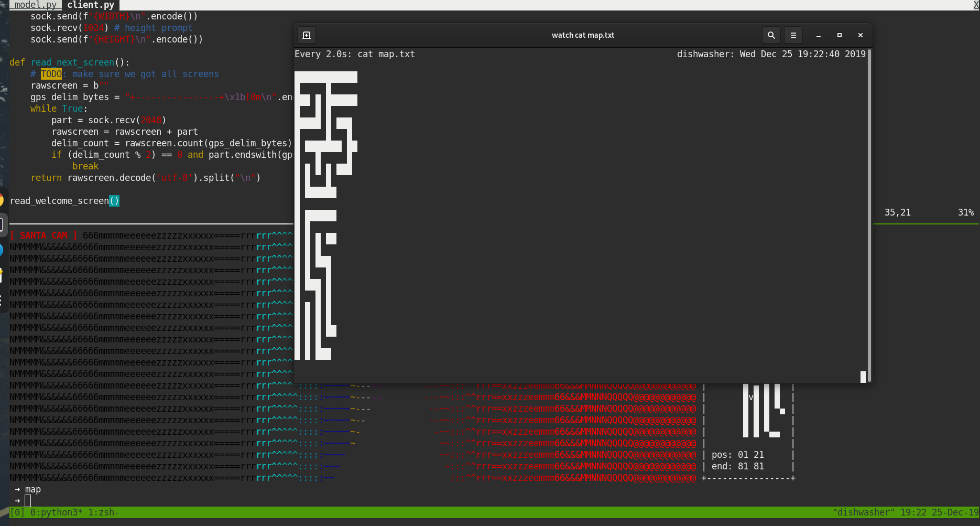Click the X at the tab line's right end
The image size is (980, 526).
[976, 5]
